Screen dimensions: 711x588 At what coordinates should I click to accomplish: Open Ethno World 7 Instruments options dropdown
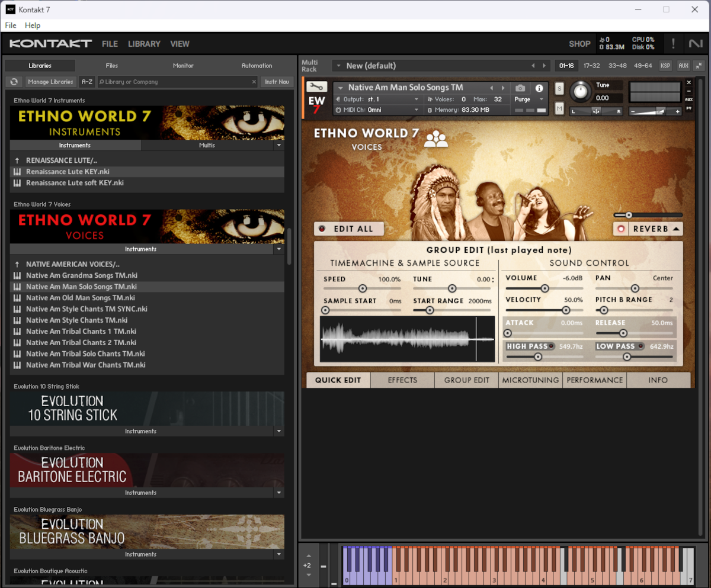[279, 145]
